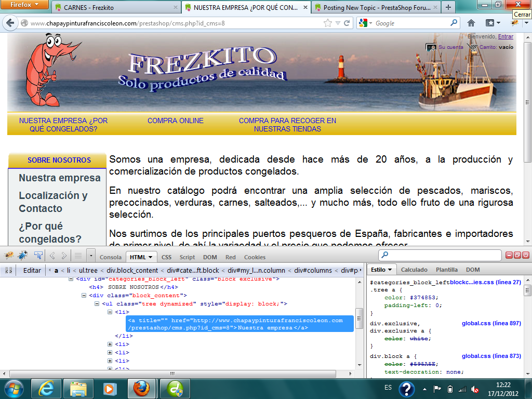
Task: Click browser back navigation button
Action: (x=10, y=23)
